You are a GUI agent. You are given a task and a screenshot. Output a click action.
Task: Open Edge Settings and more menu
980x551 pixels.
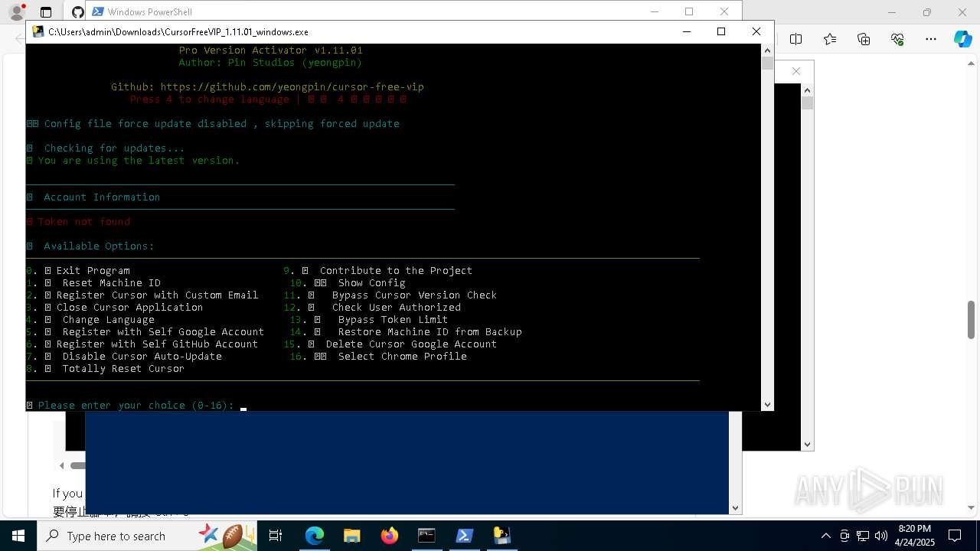tap(931, 39)
